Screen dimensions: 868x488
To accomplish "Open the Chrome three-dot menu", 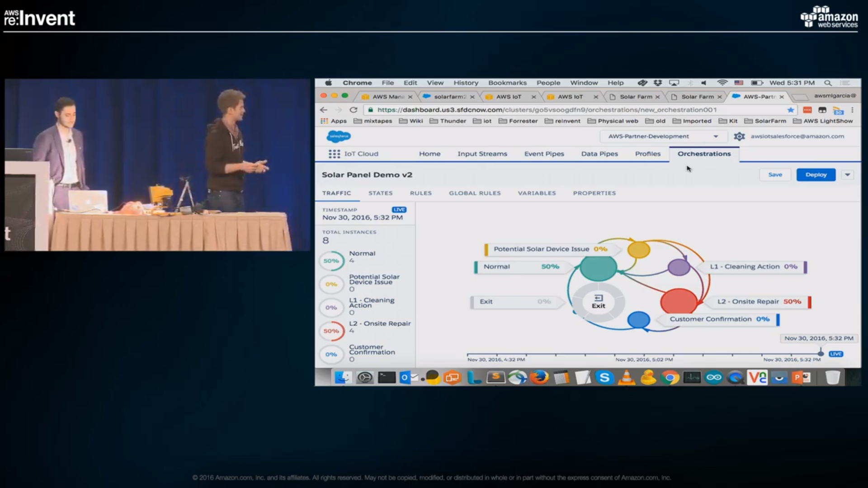I will coord(852,110).
